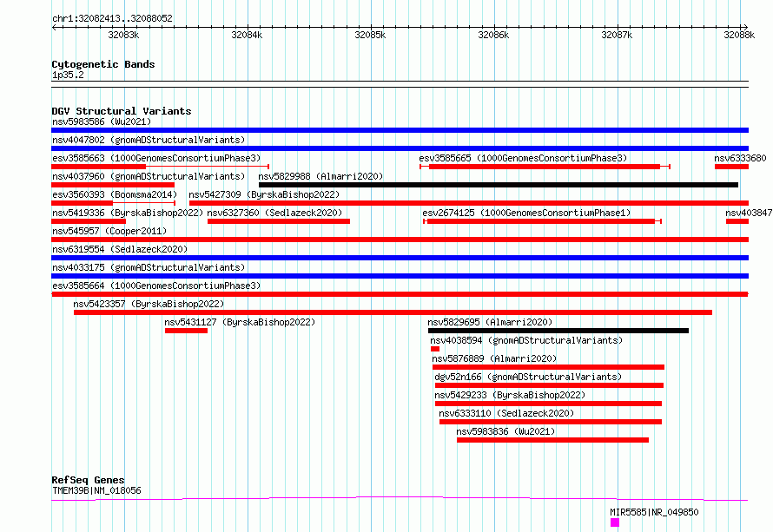Click nsv5876889 (Almarri2020) label
The height and width of the screenshot is (532, 773).
[x=494, y=358]
